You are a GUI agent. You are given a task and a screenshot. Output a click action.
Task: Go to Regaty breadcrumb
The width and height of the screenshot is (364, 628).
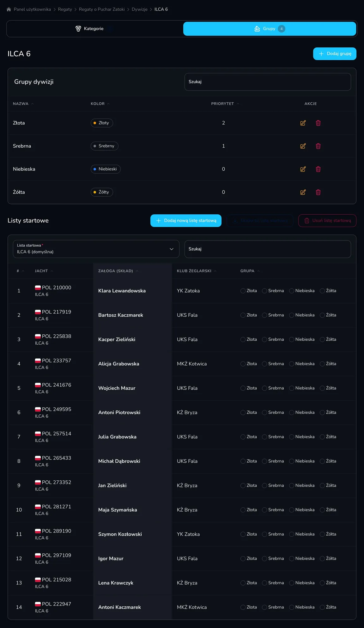coord(65,9)
